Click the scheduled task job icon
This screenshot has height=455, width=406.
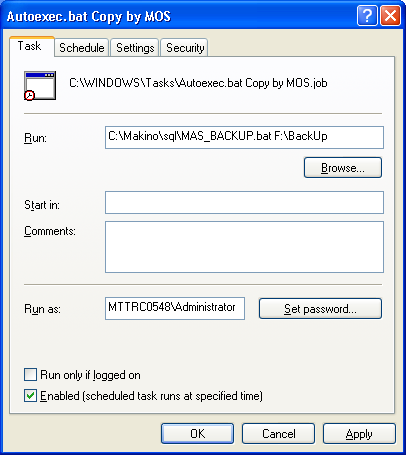pos(40,86)
